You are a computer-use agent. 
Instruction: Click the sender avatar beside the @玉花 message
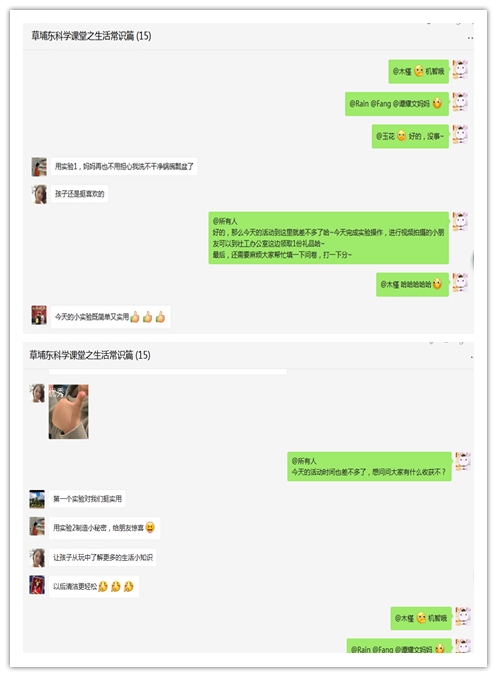click(460, 135)
